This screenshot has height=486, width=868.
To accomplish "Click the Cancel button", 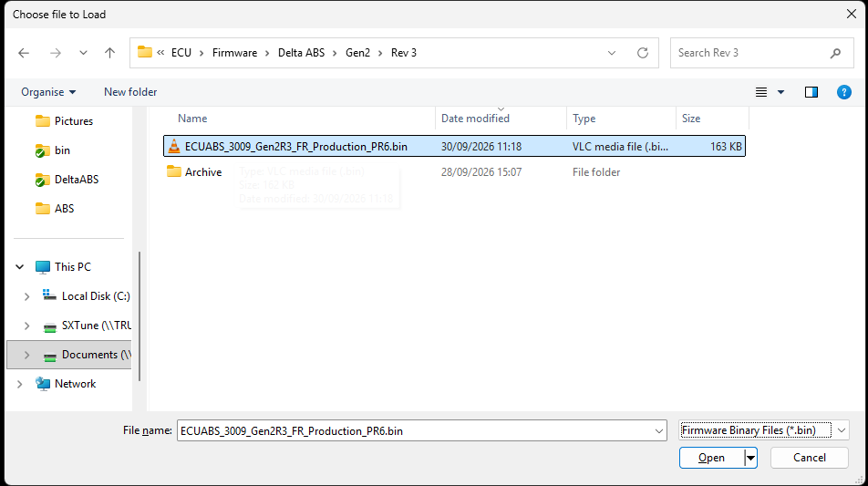I will 810,458.
